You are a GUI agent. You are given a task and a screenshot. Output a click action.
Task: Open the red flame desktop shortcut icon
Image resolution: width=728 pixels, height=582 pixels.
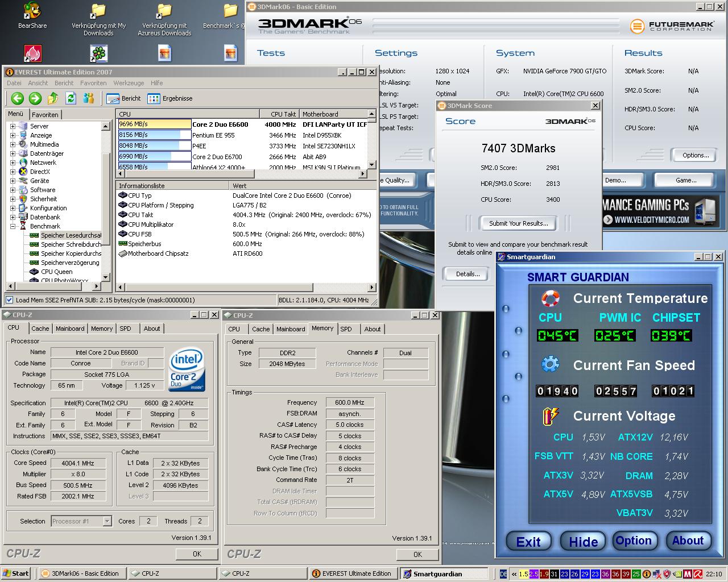(32, 53)
